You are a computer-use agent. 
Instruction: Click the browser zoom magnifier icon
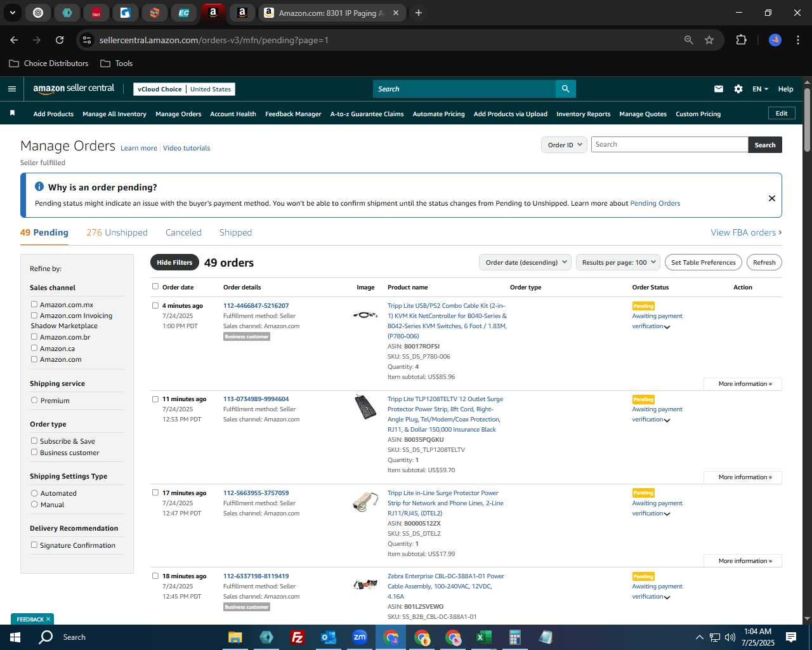pyautogui.click(x=689, y=40)
